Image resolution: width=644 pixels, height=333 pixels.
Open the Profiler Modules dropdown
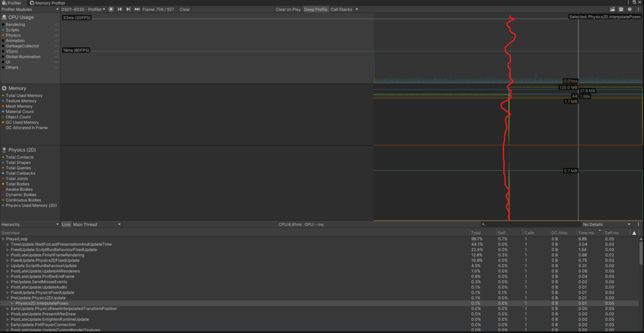click(30, 9)
